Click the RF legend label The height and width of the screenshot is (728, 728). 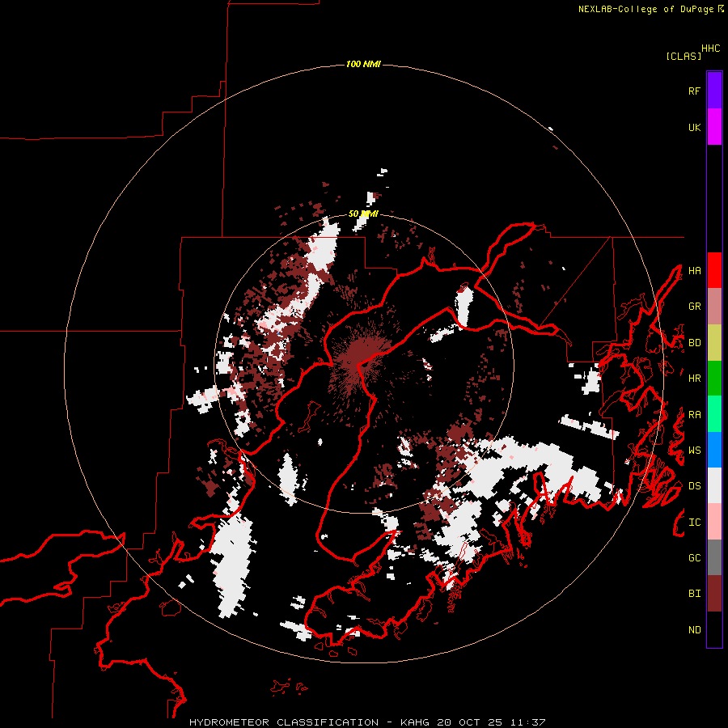pos(694,91)
